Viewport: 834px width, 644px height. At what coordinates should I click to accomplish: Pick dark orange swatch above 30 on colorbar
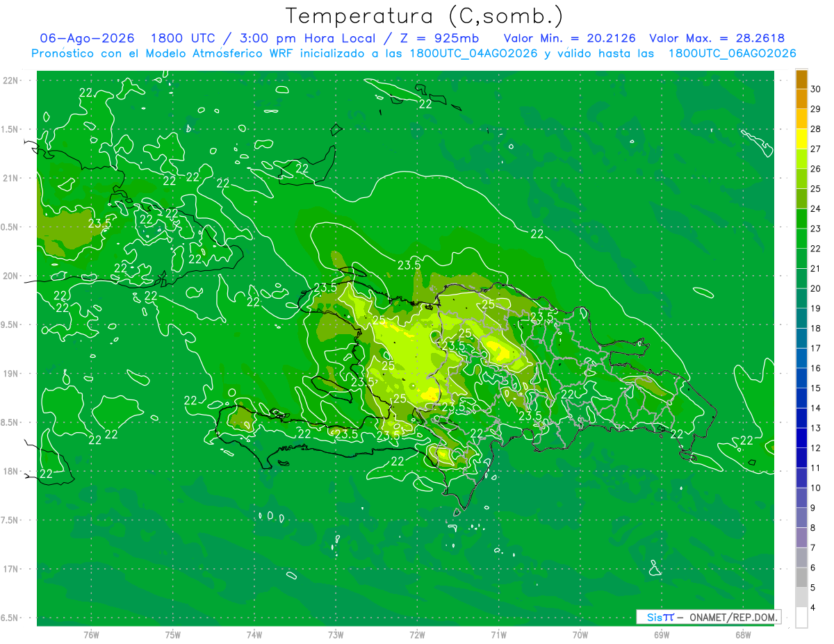(801, 79)
